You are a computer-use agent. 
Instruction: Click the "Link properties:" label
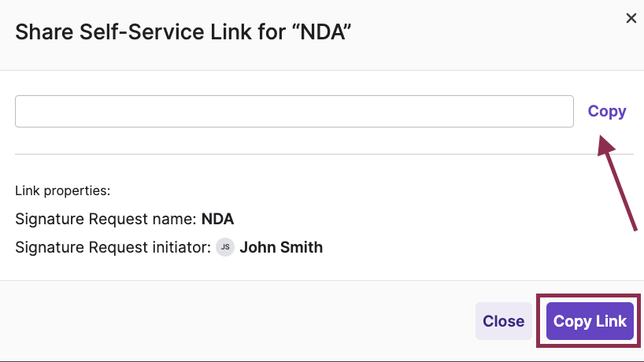[x=62, y=190]
